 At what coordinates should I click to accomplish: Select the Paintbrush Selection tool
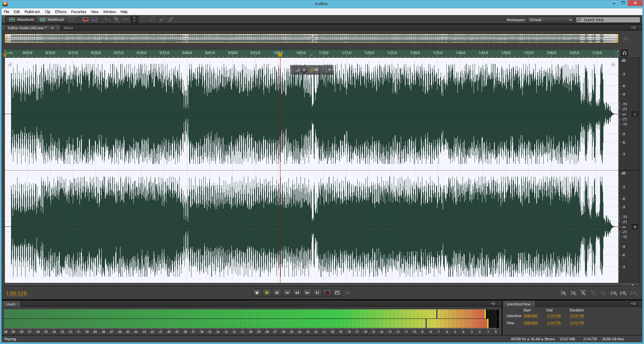click(x=162, y=19)
